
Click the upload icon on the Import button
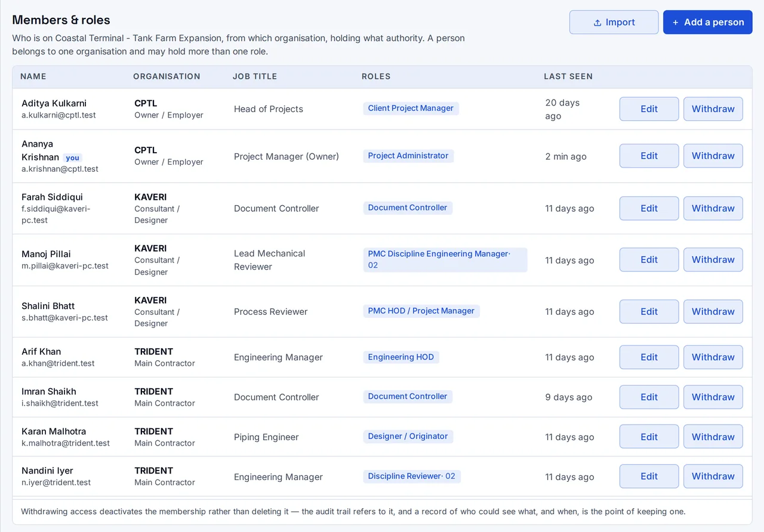tap(597, 23)
